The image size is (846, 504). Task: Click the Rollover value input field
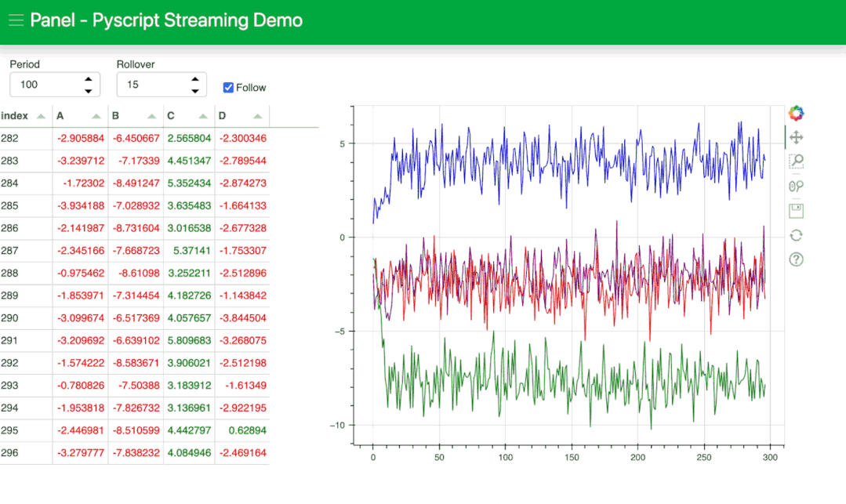[151, 85]
